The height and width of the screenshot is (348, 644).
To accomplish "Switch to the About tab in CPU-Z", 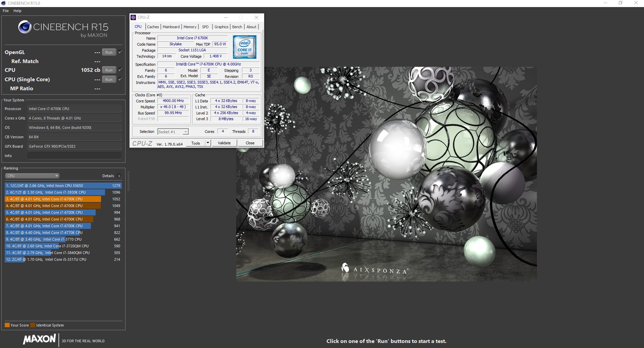I will 251,27.
